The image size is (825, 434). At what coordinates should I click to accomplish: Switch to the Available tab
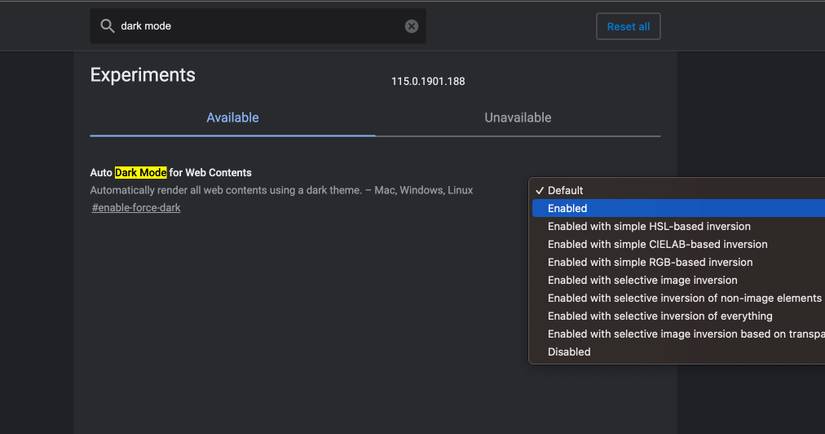232,118
